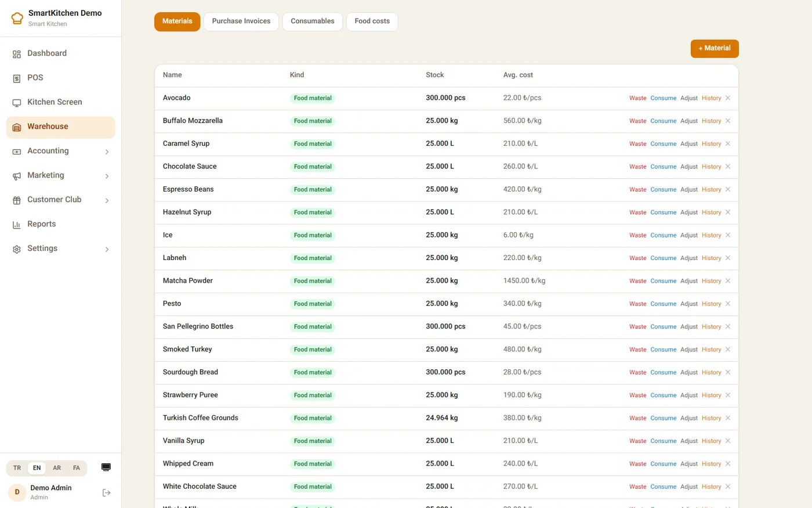
Task: View History for White Chocolate Sauce
Action: pyautogui.click(x=712, y=487)
